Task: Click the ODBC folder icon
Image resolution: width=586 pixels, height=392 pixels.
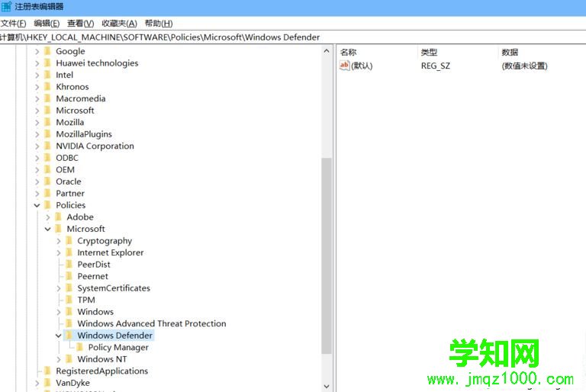Action: click(x=47, y=158)
